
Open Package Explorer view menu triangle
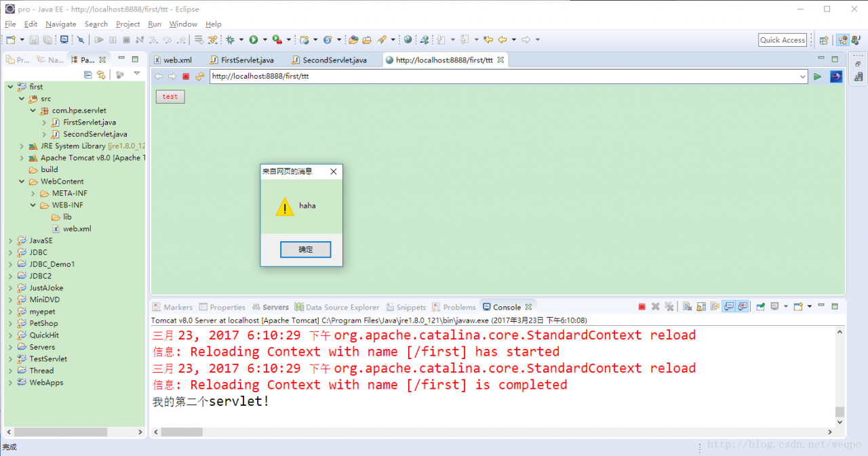tap(136, 74)
